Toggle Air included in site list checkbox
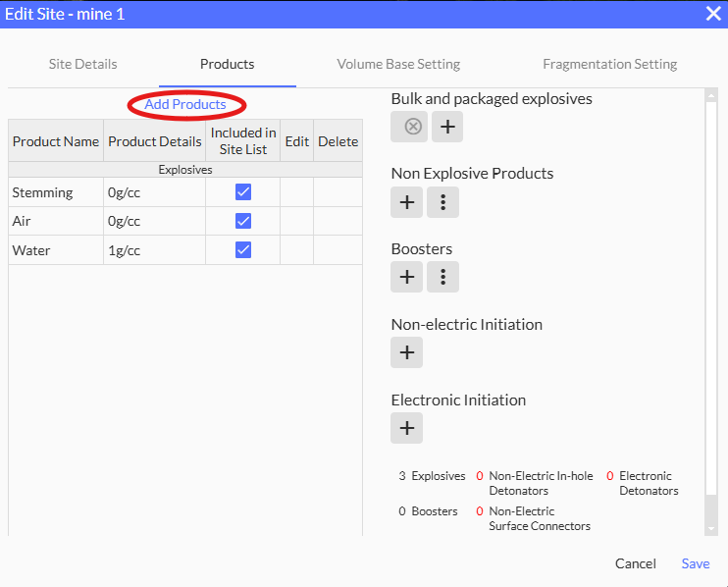Image resolution: width=728 pixels, height=587 pixels. tap(243, 222)
